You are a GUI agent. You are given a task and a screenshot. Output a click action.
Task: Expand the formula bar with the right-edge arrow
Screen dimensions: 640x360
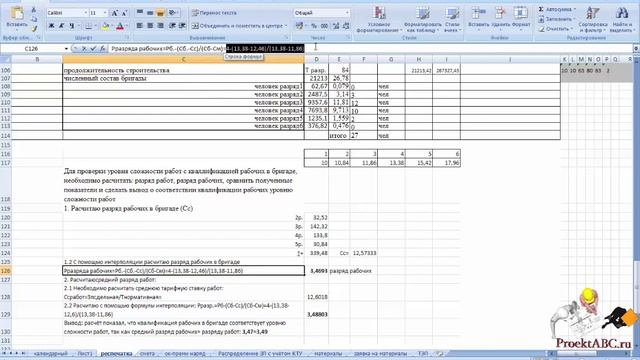coord(636,49)
